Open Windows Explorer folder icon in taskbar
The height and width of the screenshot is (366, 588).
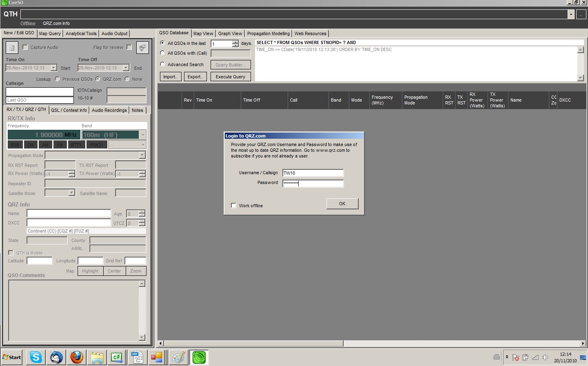[x=97, y=357]
